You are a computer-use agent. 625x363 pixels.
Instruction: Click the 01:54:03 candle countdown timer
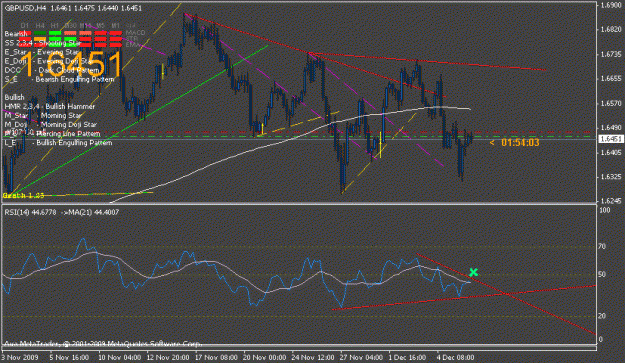[x=520, y=143]
